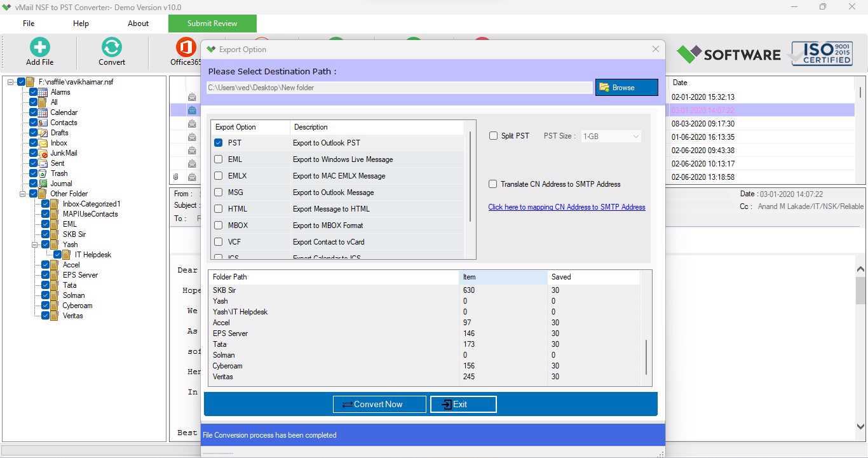The height and width of the screenshot is (458, 868).
Task: Click the envelope icon of the first email row
Action: coord(192,97)
